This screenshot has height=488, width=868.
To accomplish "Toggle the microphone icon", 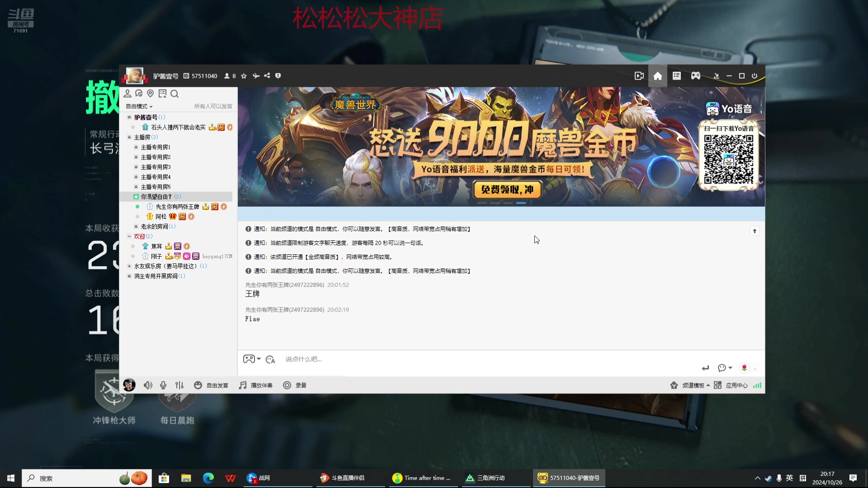I will tap(163, 385).
